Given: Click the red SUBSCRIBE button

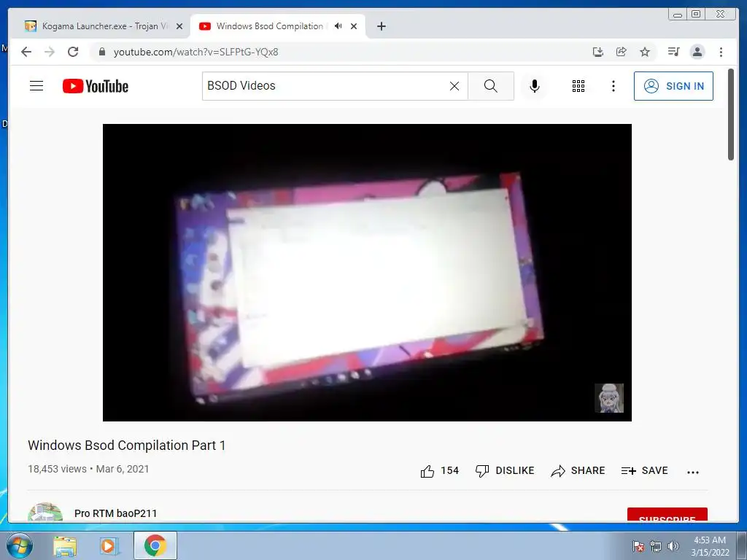Looking at the screenshot, I should 667,515.
